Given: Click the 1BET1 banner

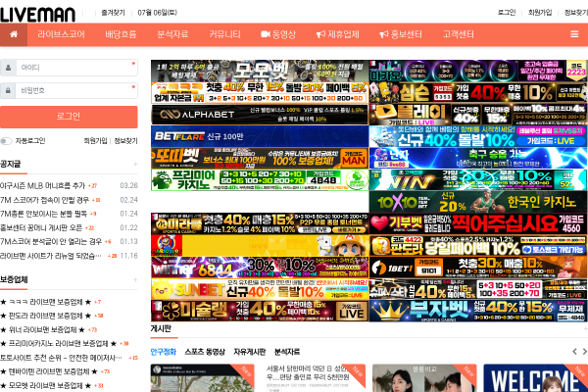Looking at the screenshot, I should point(478,268).
